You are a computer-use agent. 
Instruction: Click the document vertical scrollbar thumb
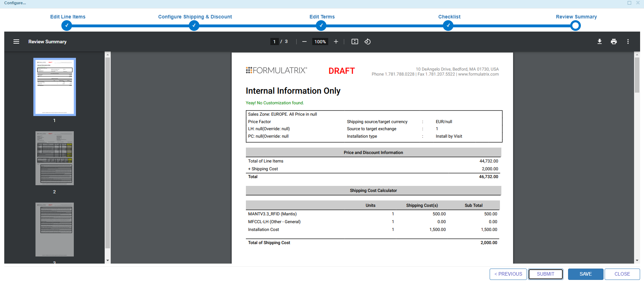(637, 75)
